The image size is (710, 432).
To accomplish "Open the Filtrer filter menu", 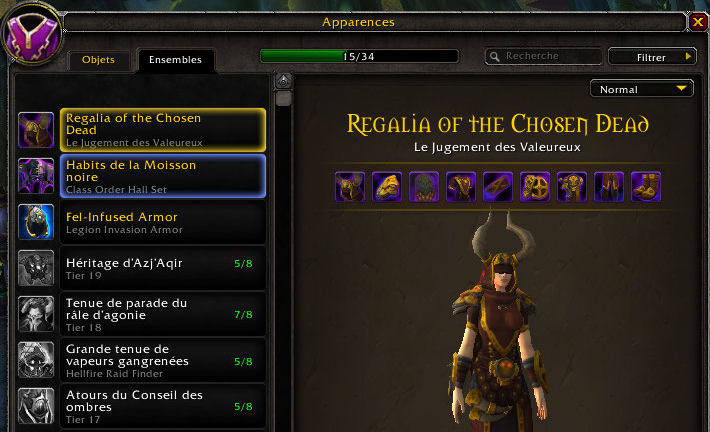I will coord(652,57).
